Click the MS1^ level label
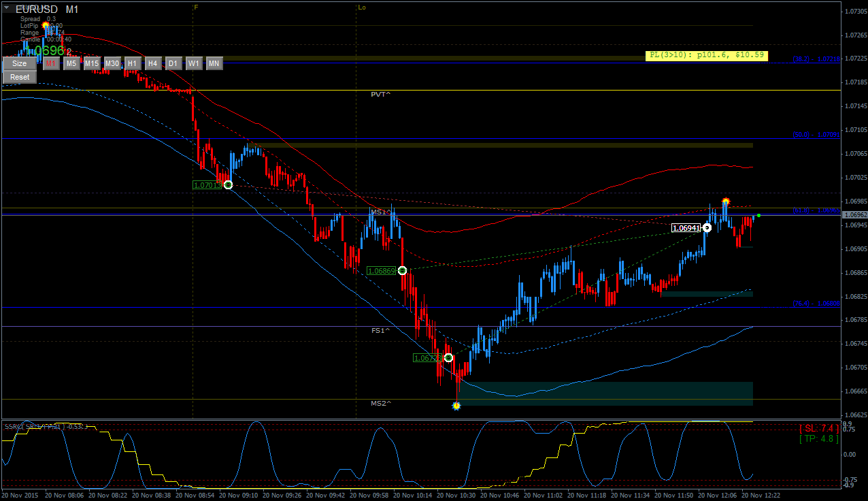The height and width of the screenshot is (501, 868). [x=380, y=212]
